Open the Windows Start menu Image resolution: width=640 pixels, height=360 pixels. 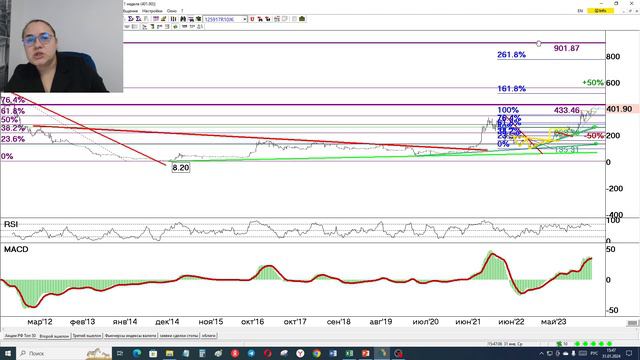[x=8, y=353]
